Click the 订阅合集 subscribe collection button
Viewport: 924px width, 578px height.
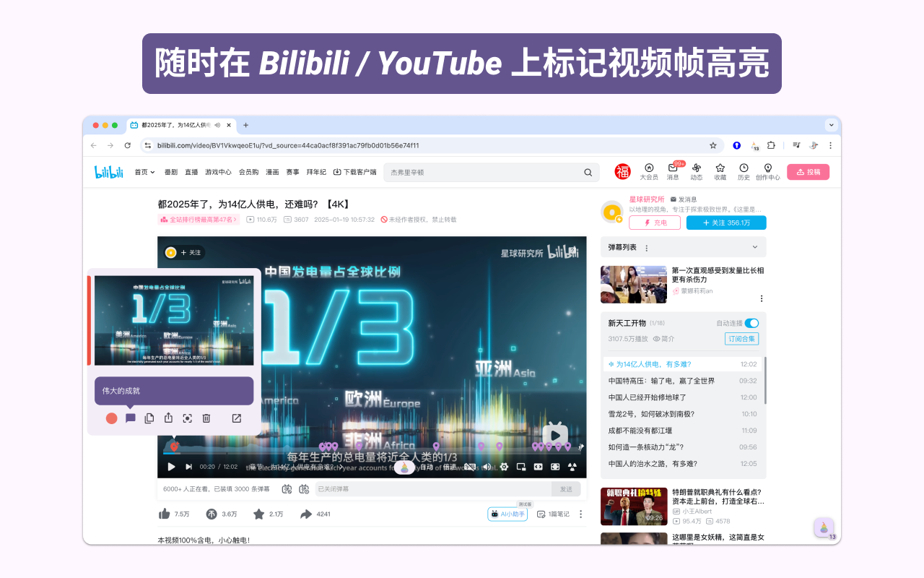pyautogui.click(x=742, y=339)
